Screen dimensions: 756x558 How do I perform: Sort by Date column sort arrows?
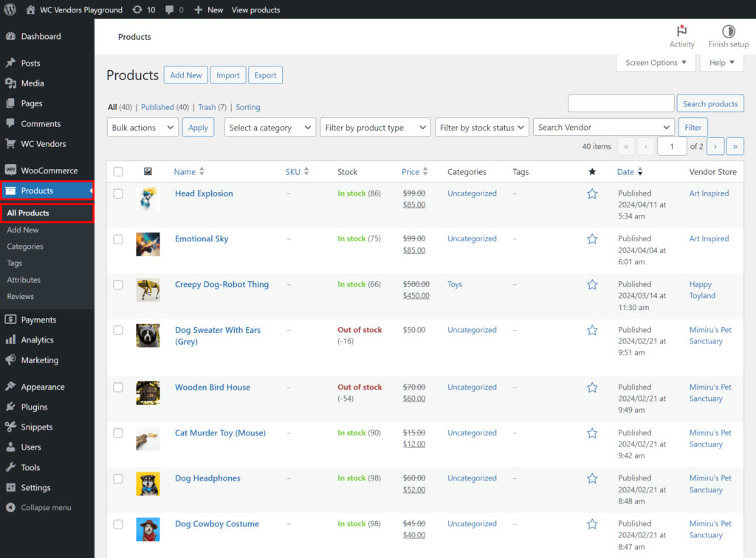pyautogui.click(x=640, y=171)
